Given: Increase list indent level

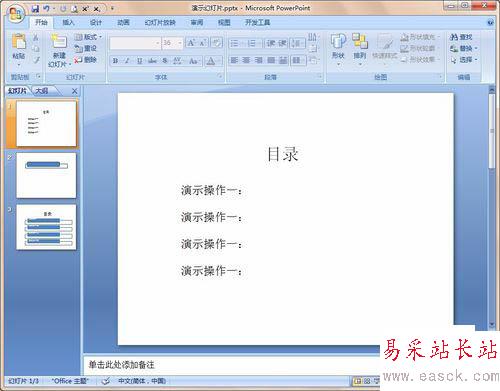Looking at the screenshot, I should coord(282,43).
